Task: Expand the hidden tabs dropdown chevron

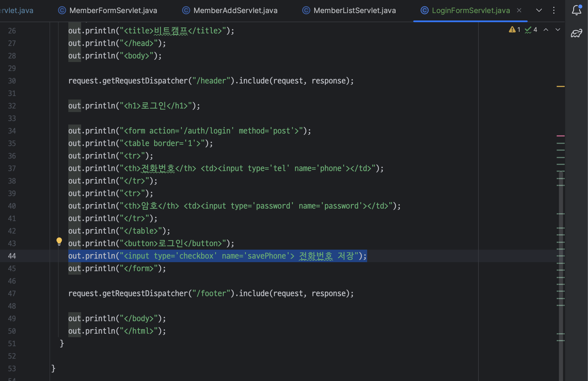Action: click(x=539, y=11)
